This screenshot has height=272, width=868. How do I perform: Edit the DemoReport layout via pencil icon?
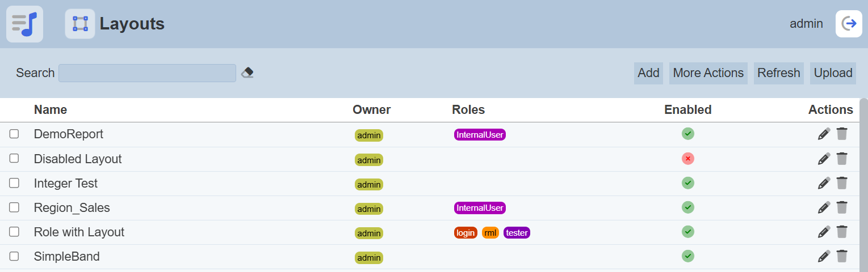(x=824, y=134)
